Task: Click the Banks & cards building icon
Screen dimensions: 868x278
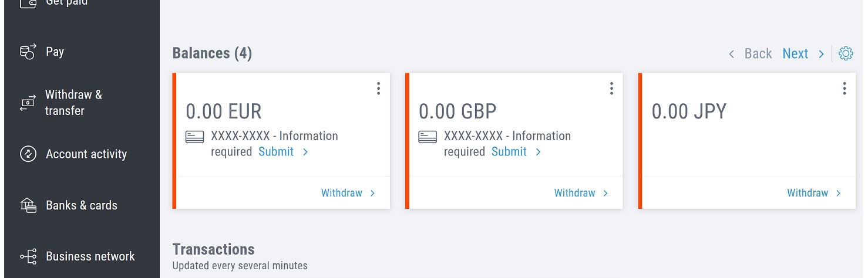Action: click(28, 205)
